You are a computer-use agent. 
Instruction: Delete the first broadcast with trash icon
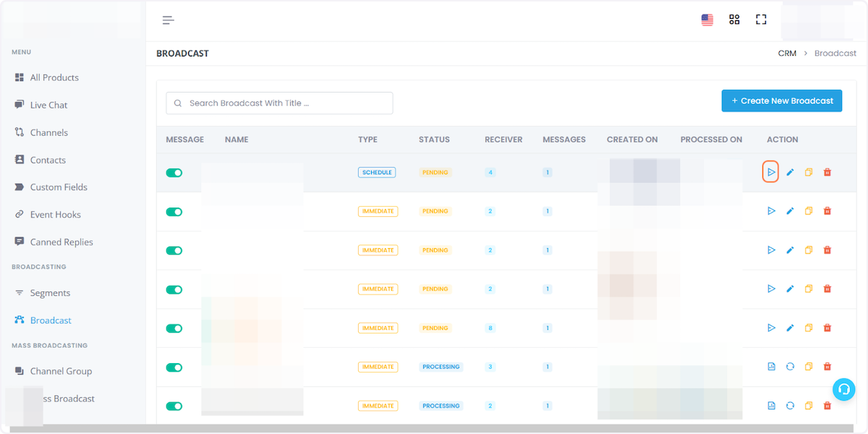tap(827, 172)
